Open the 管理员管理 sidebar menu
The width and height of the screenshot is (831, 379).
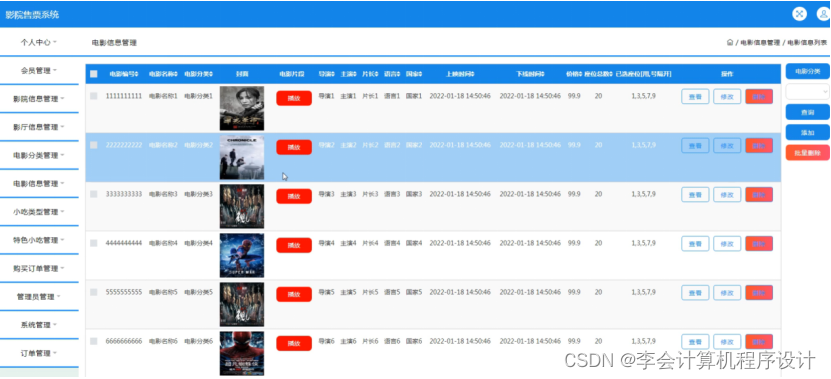click(x=39, y=297)
